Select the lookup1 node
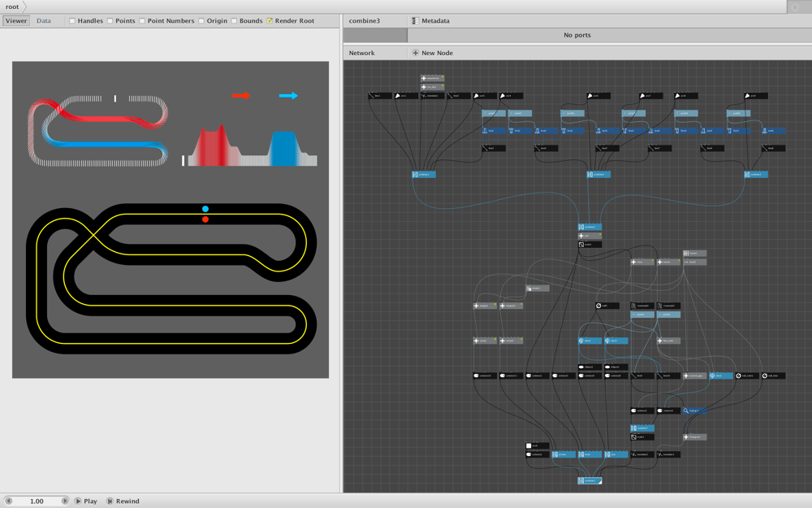Viewport: 812px width, 508px height. pos(695,410)
